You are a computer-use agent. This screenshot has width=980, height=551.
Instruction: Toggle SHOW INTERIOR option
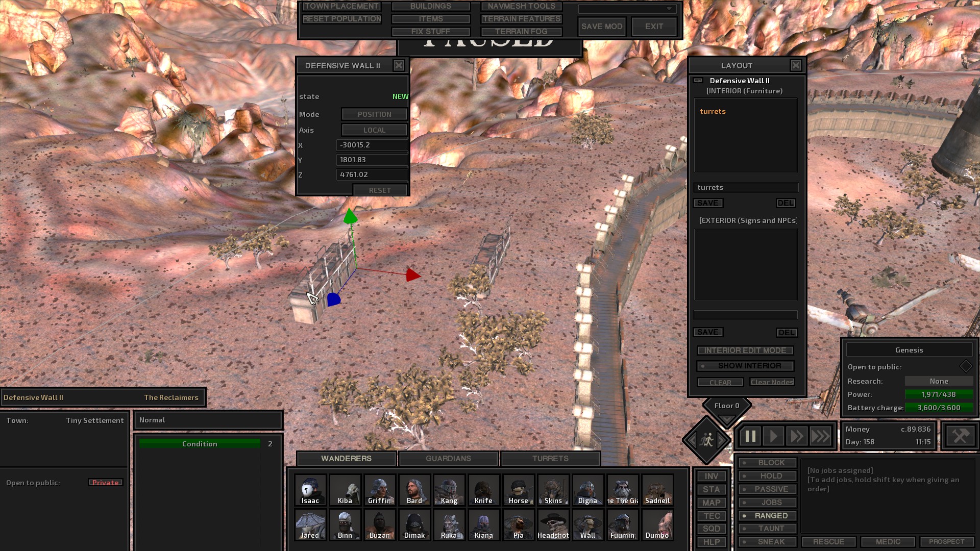[745, 366]
